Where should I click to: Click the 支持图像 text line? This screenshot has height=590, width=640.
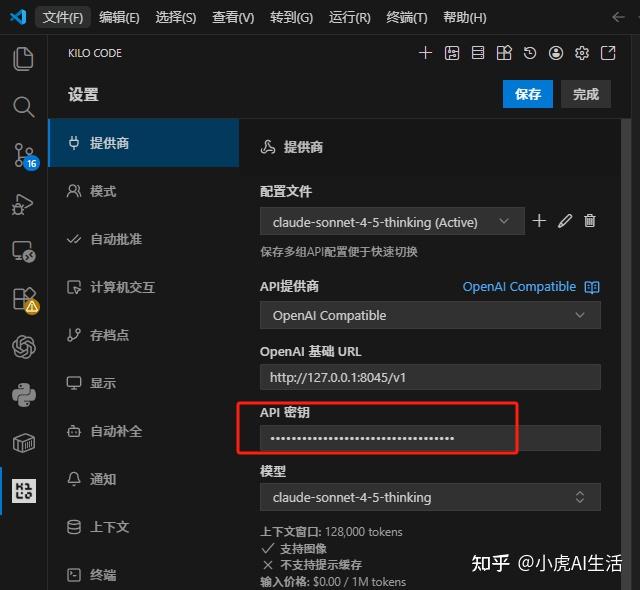point(303,549)
